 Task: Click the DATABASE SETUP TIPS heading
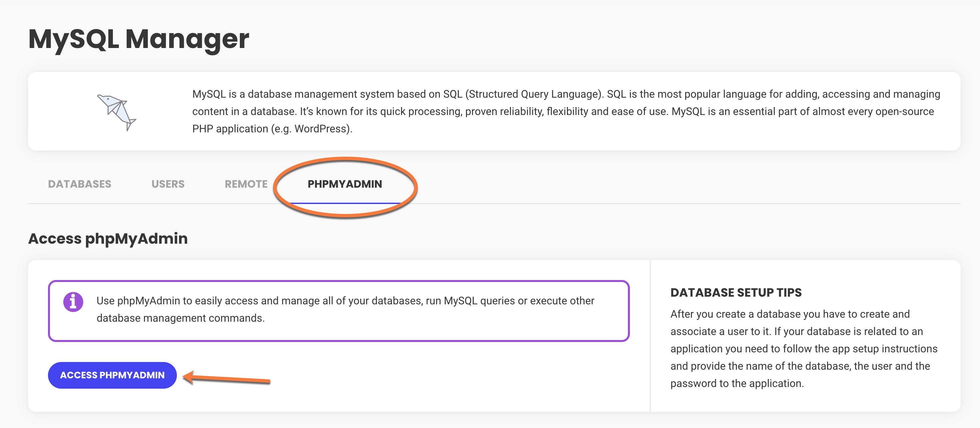pyautogui.click(x=736, y=292)
